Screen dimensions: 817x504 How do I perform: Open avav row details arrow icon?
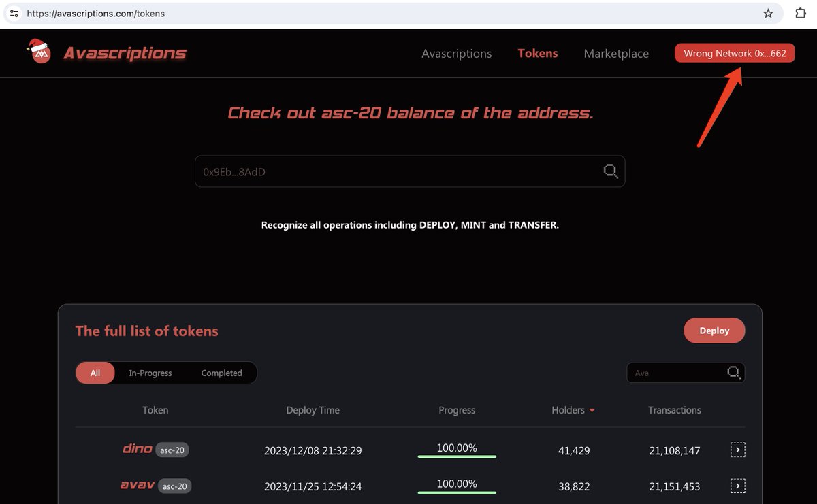(x=737, y=486)
